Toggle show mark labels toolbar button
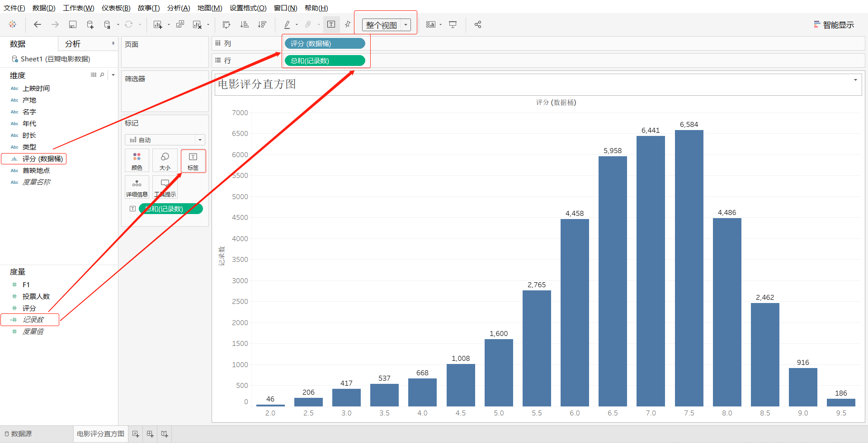Image resolution: width=868 pixels, height=443 pixels. (331, 24)
